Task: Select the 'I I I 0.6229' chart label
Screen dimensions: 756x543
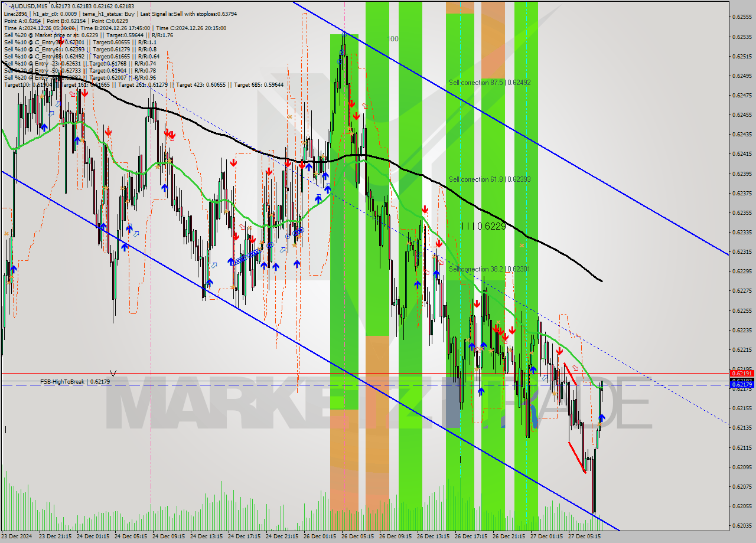Action: click(x=484, y=226)
